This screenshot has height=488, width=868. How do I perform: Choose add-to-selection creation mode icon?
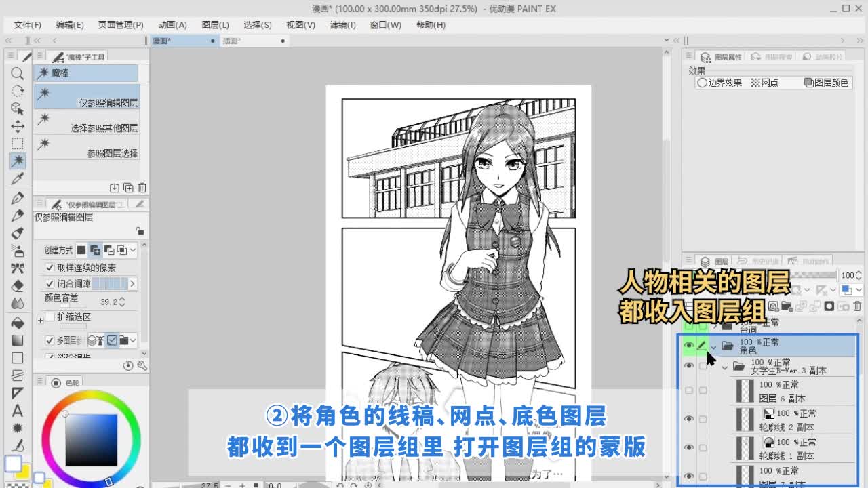click(x=95, y=250)
